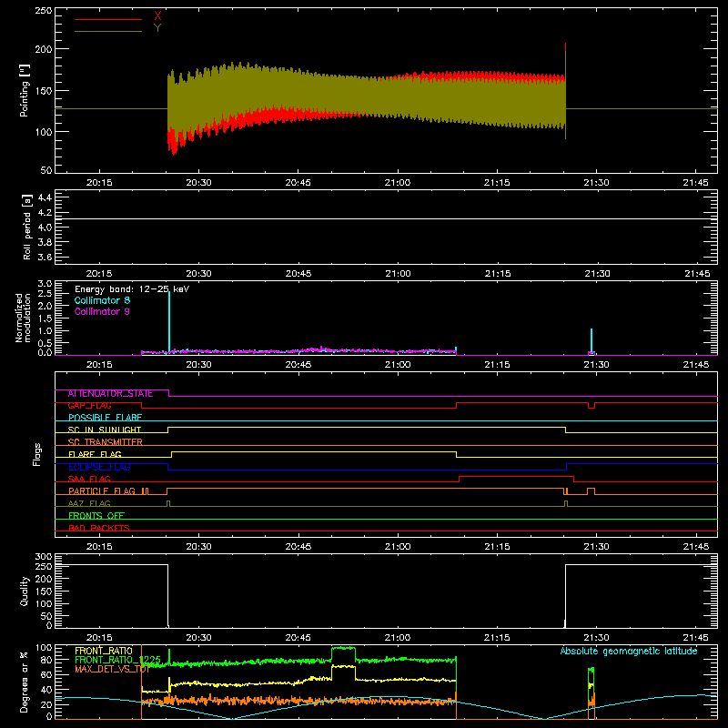Click the 150 tick on Pointing axis
The width and height of the screenshot is (728, 728).
coord(44,90)
